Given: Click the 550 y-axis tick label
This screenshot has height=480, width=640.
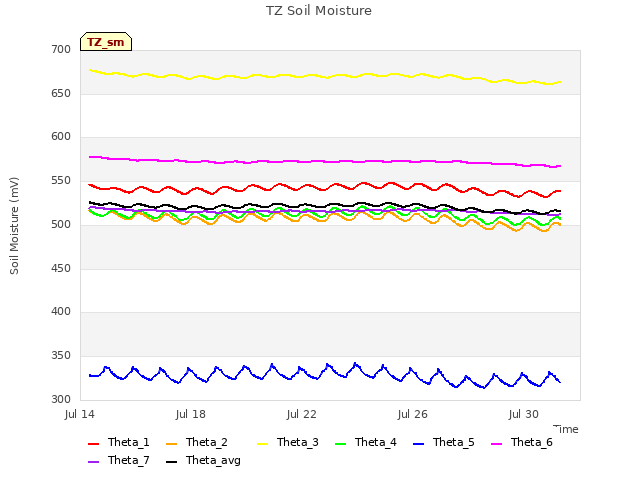Looking at the screenshot, I should [61, 180].
